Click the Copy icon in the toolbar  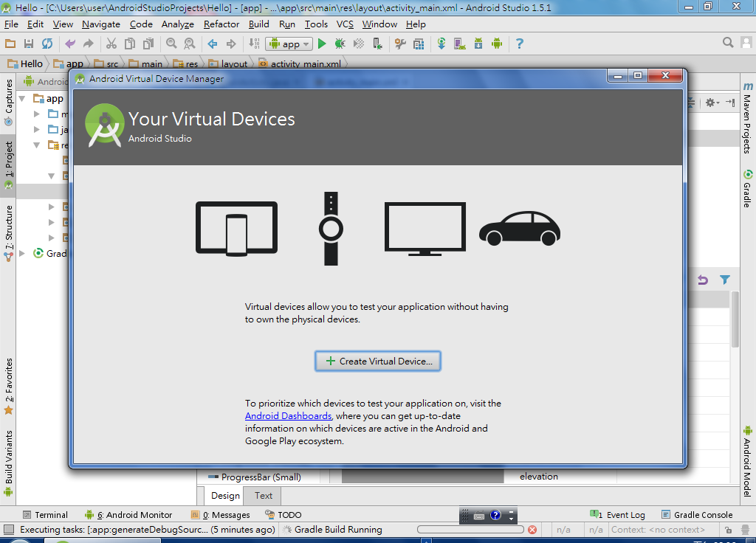click(x=130, y=44)
